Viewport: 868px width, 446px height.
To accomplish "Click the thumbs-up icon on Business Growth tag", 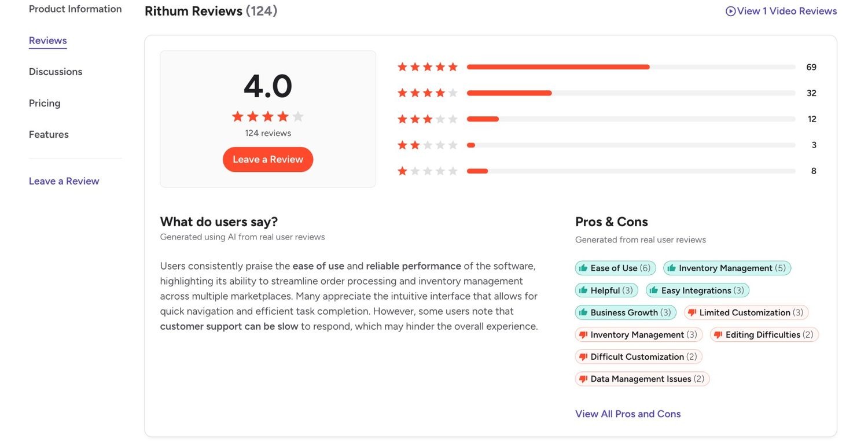I will [583, 313].
